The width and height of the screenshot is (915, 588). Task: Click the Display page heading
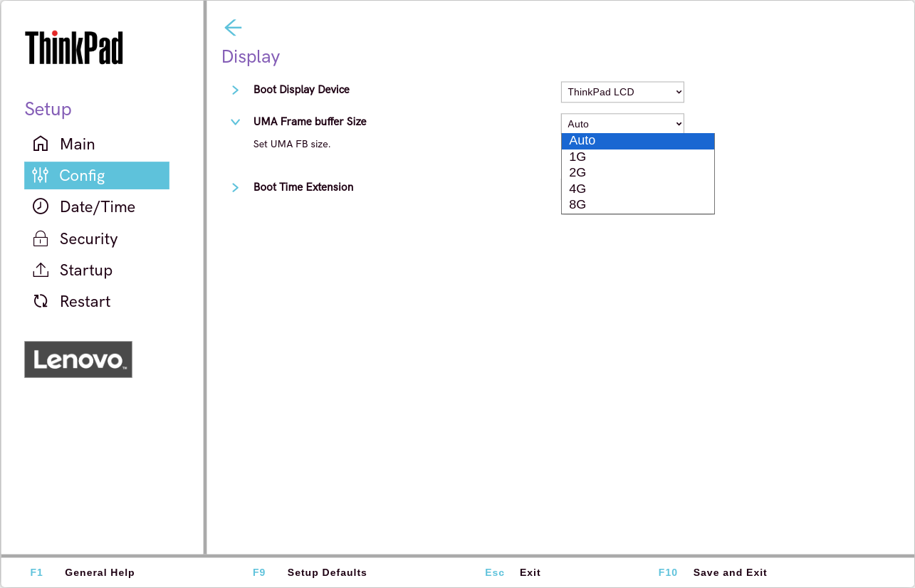(251, 57)
